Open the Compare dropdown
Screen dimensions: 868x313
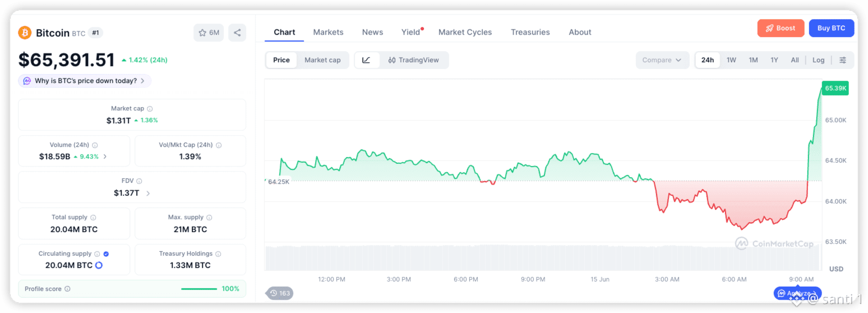662,60
